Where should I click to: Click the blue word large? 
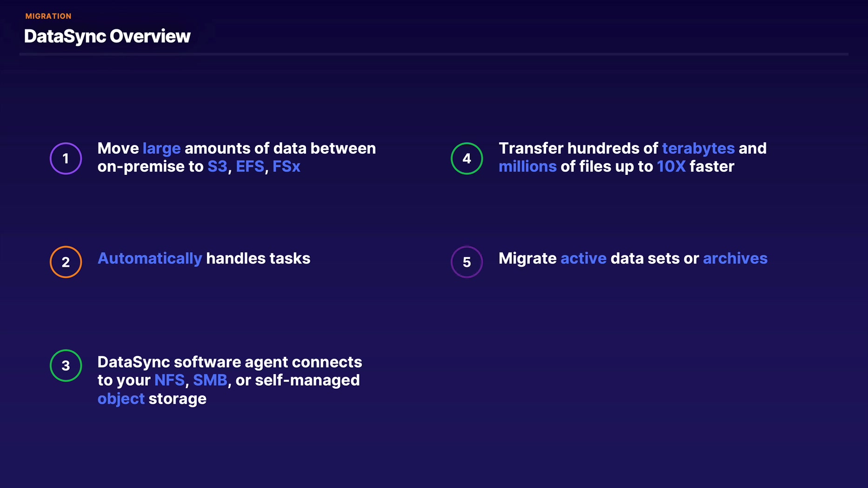(x=161, y=148)
